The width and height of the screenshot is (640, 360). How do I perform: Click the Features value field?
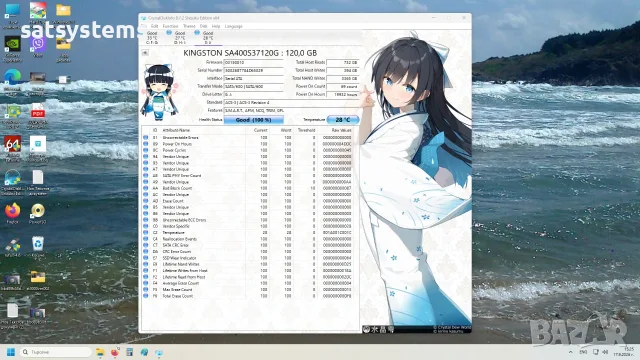(291, 110)
